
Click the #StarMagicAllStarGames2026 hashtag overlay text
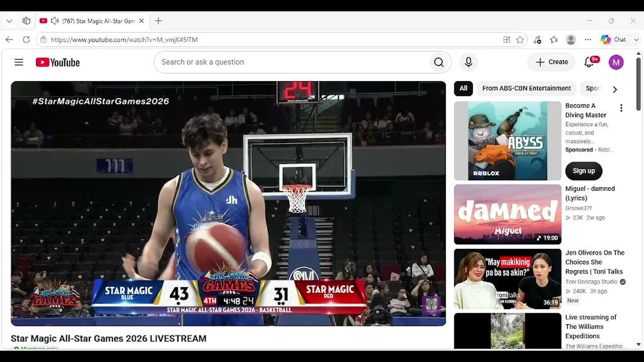(x=101, y=101)
